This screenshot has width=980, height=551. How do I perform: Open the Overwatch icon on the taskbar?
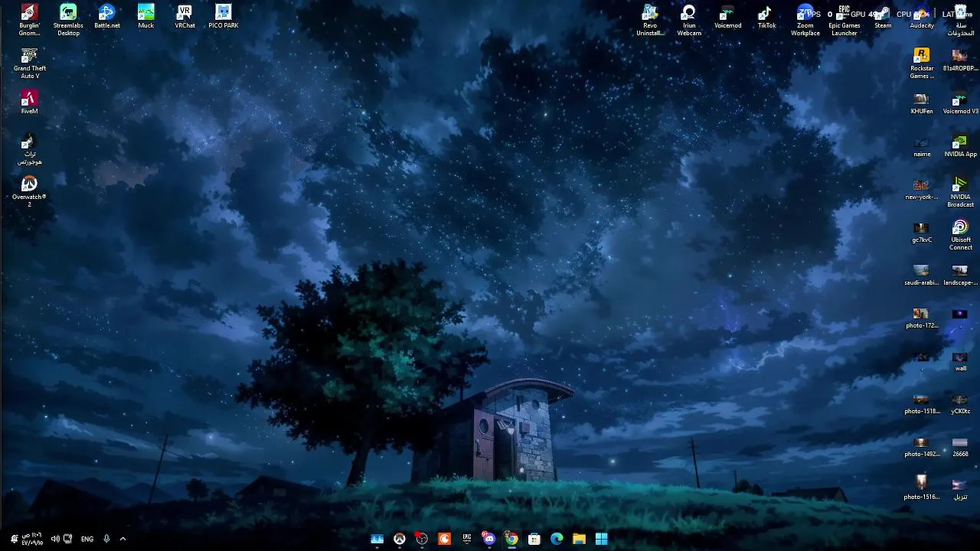tap(400, 539)
